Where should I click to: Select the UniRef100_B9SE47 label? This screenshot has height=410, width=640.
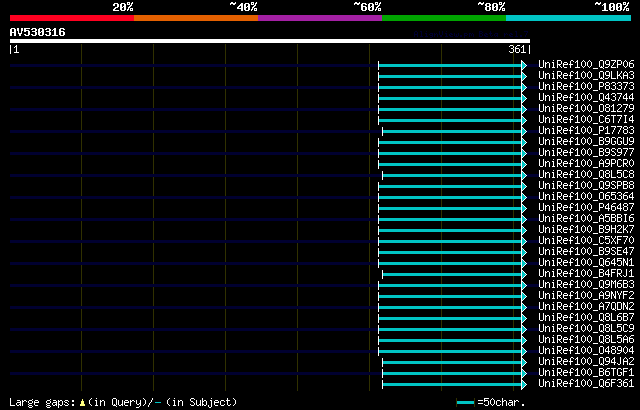(x=586, y=252)
